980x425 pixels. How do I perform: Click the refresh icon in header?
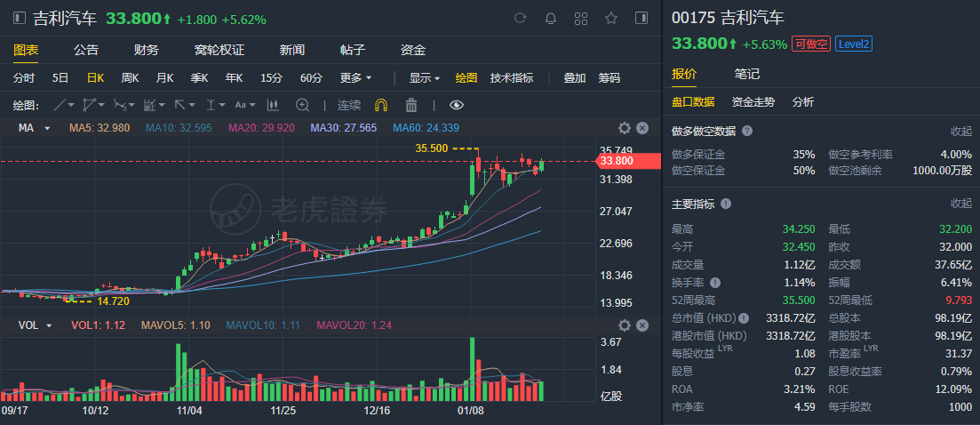(520, 18)
